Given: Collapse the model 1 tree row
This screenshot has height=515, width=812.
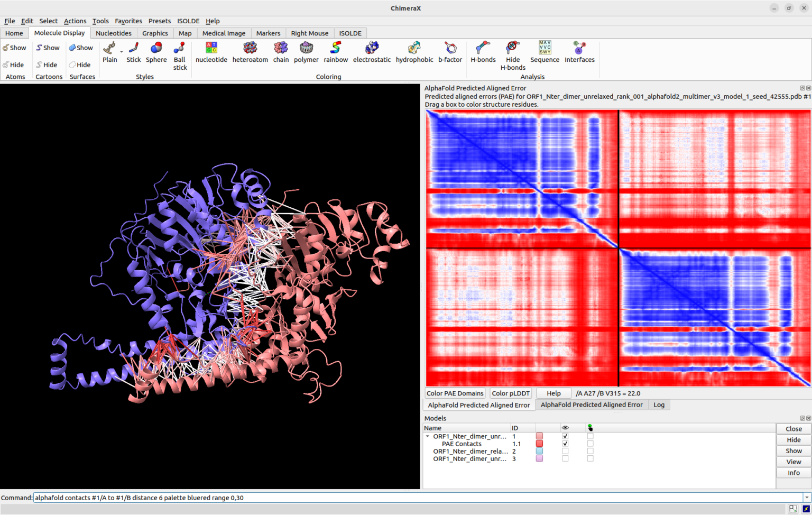Looking at the screenshot, I should pos(428,436).
